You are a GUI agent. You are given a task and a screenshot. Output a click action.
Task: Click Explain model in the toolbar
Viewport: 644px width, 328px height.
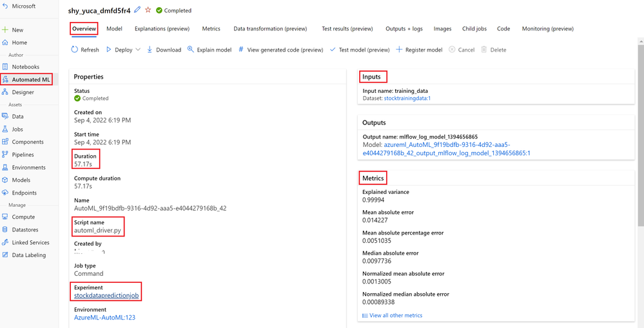pos(210,50)
